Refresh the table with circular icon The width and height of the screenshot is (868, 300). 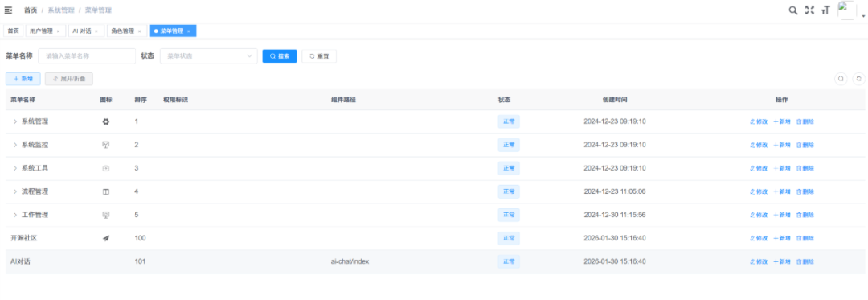858,79
